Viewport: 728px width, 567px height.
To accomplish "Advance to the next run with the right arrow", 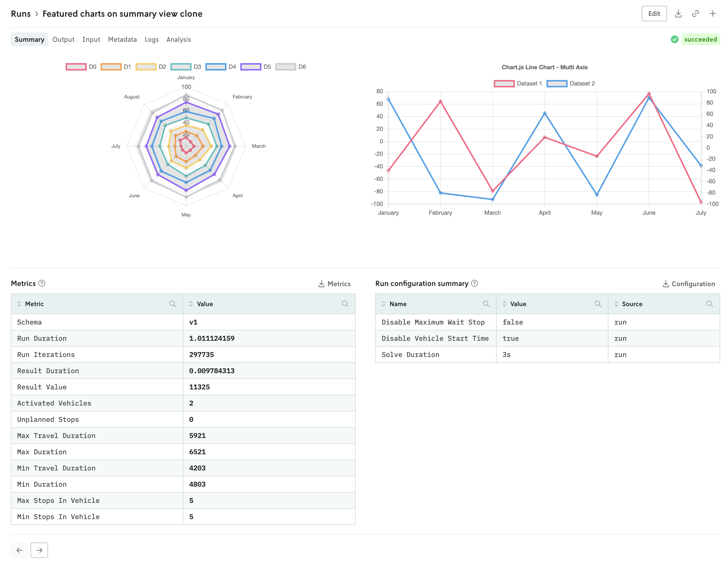I will [39, 550].
